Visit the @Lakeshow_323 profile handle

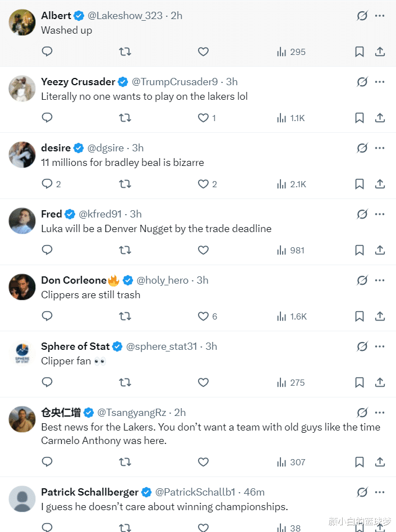[125, 16]
